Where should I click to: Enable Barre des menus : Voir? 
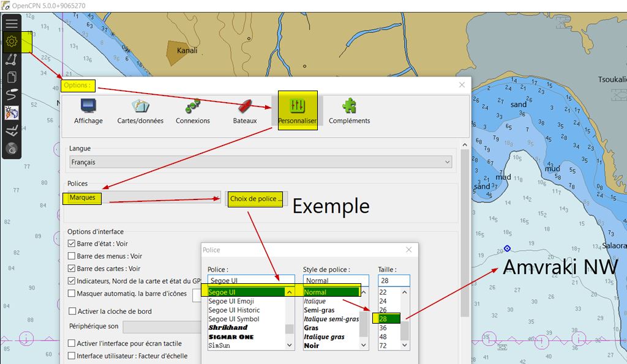pyautogui.click(x=72, y=256)
